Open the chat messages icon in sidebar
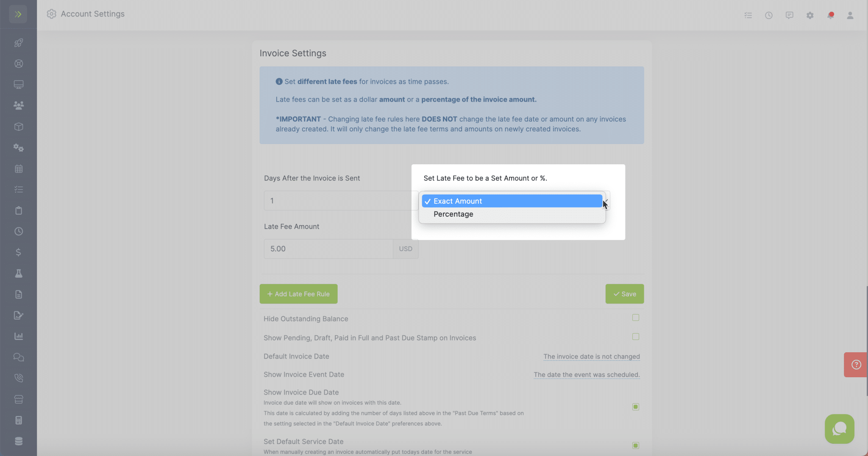 click(x=19, y=357)
